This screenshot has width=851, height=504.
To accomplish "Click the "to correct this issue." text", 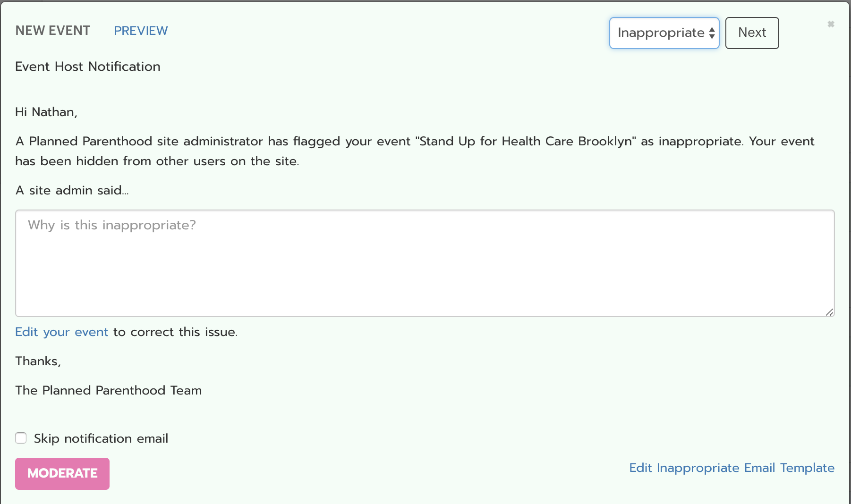I will [175, 332].
